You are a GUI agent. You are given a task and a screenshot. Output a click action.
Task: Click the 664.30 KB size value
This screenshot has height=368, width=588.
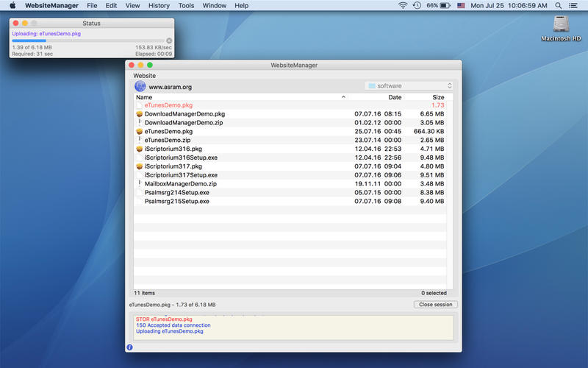pyautogui.click(x=429, y=132)
